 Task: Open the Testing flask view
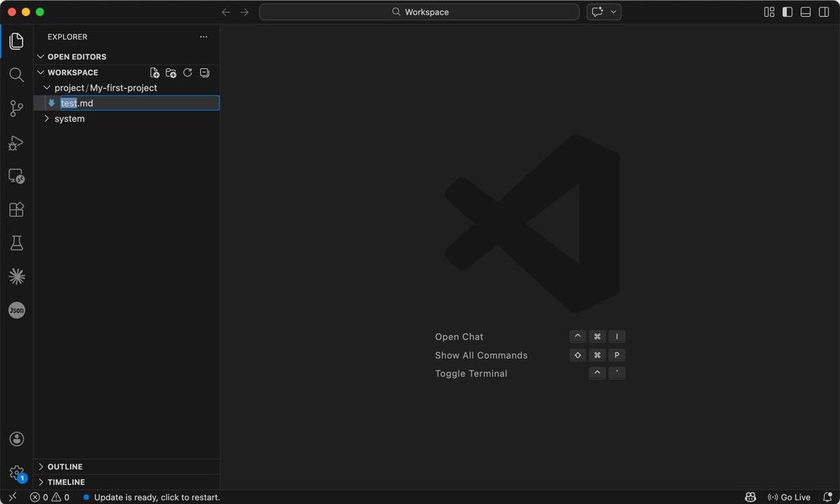pyautogui.click(x=16, y=243)
